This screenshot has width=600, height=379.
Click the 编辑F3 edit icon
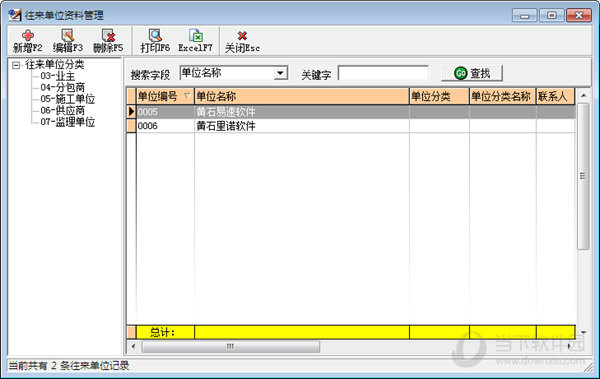[x=68, y=36]
